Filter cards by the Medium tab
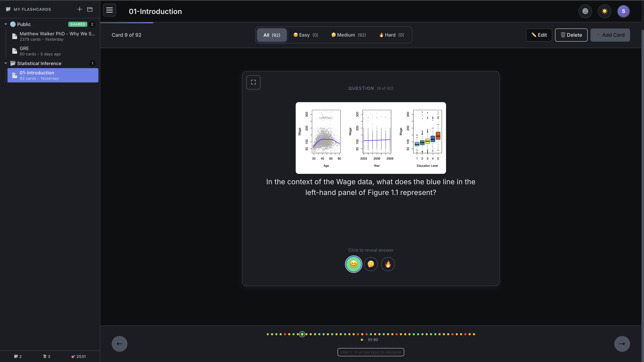Viewport: 644px width, 362px height. 348,35
